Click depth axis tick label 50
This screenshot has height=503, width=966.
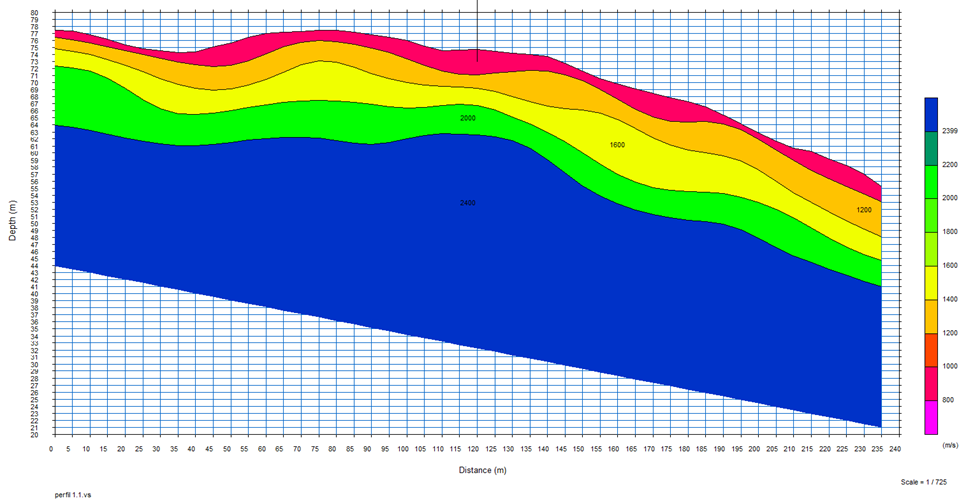click(x=34, y=224)
